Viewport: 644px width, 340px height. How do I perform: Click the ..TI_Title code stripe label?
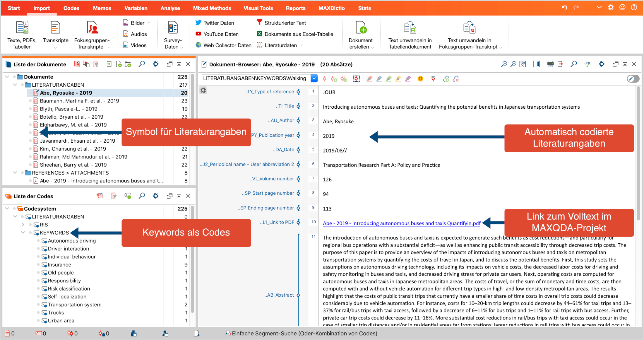click(x=285, y=106)
